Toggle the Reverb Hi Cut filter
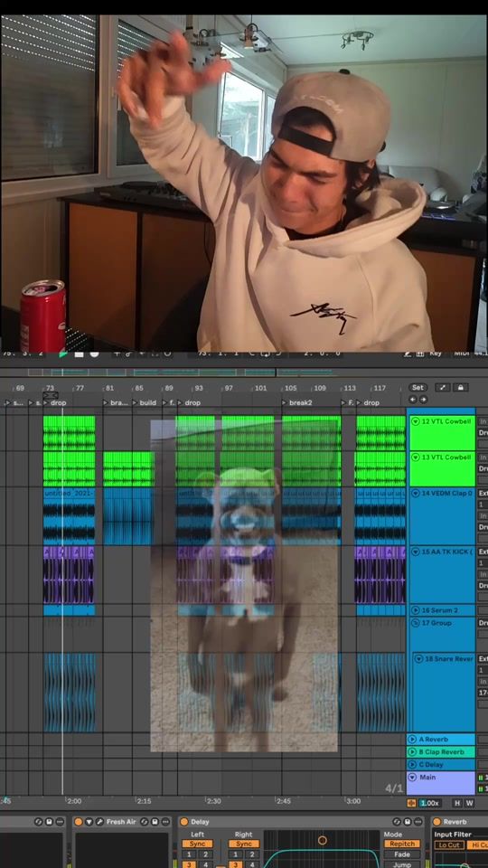488x868 pixels. click(x=478, y=845)
